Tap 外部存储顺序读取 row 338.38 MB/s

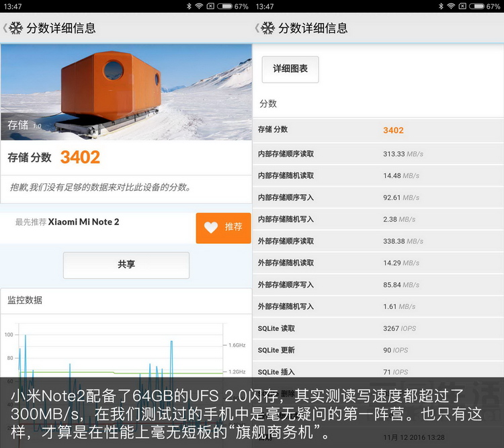[x=378, y=241]
